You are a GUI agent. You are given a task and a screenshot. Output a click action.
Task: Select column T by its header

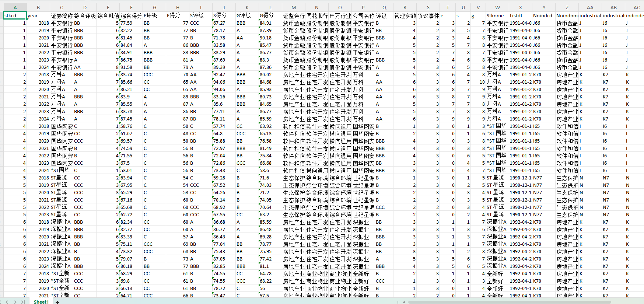click(x=448, y=7)
